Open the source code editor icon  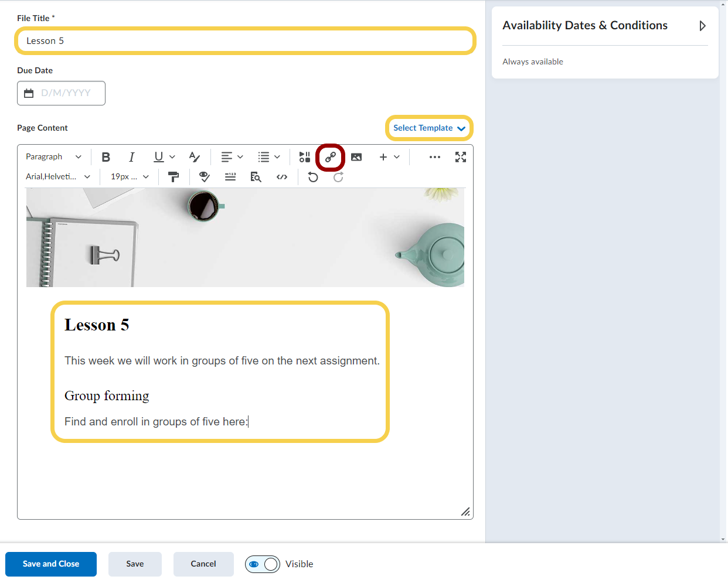tap(282, 177)
